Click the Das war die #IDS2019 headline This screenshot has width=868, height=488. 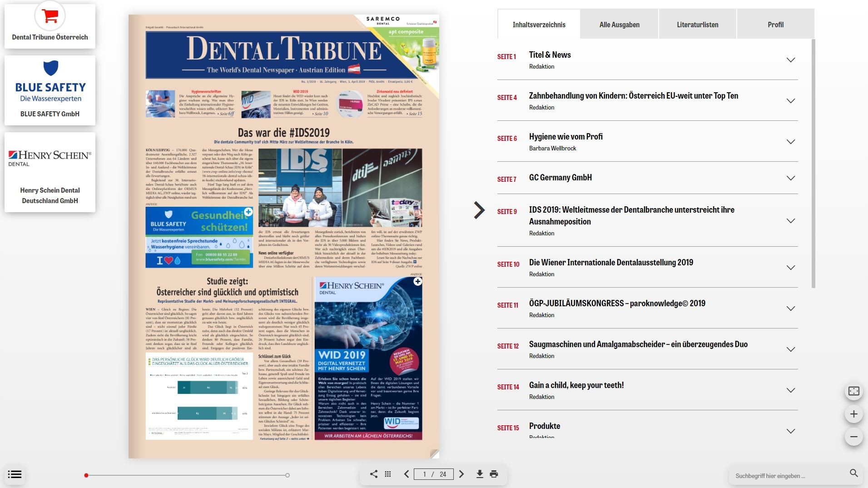(283, 133)
